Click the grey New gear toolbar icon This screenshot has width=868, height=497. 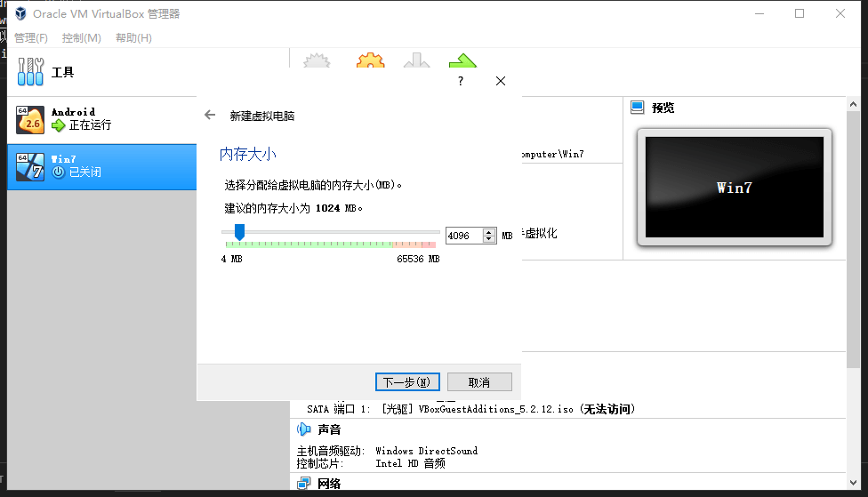click(x=317, y=64)
